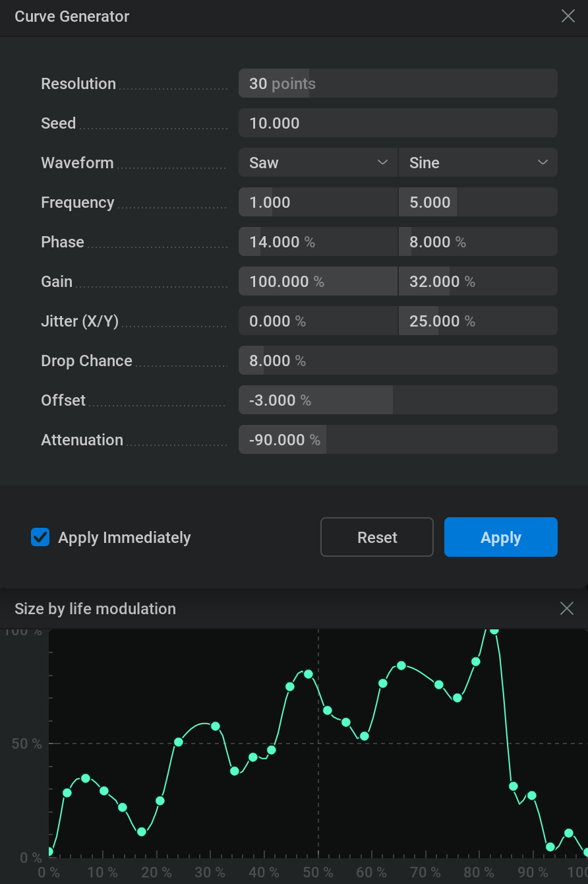Screen dimensions: 588x884
Task: Click the Gain slider showing 100.000 %
Action: 318,282
